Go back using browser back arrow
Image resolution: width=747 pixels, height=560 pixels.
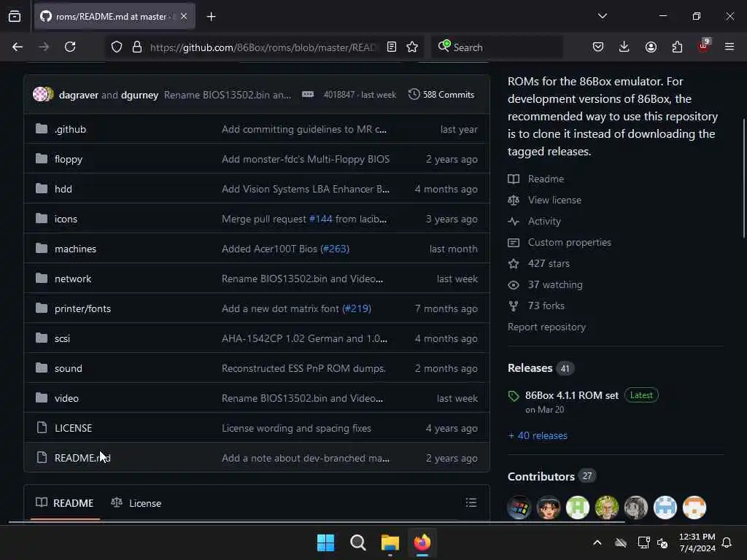[18, 47]
